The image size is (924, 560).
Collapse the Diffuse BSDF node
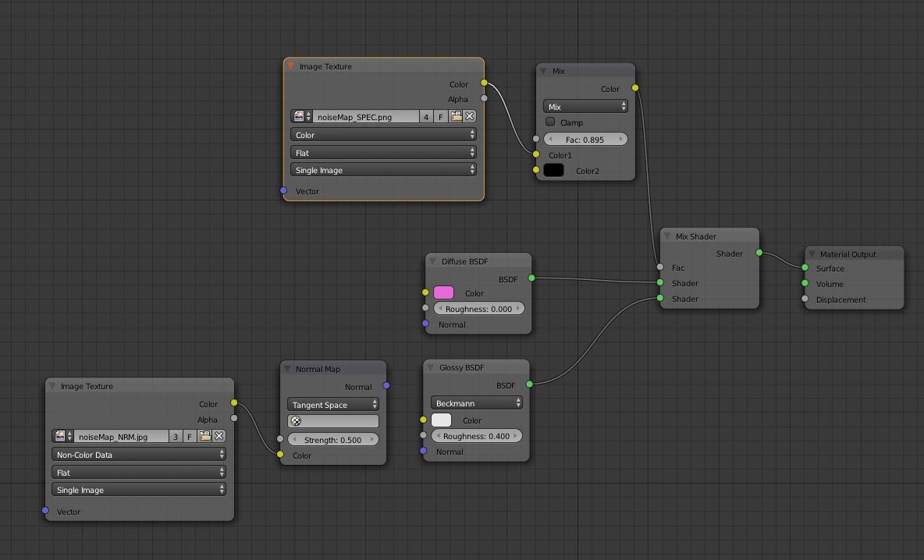(432, 261)
